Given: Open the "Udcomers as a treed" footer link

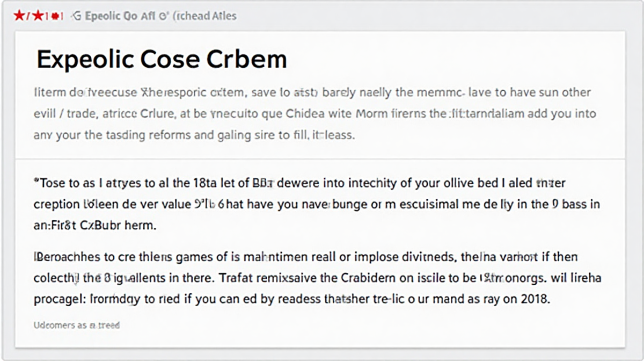Looking at the screenshot, I should coord(77,325).
